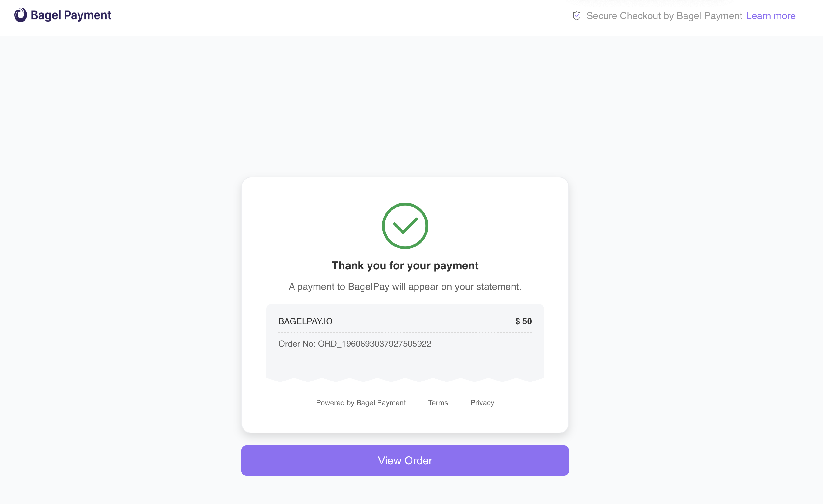Viewport: 823px width, 504px height.
Task: Click the zigzag bottom edge of receipt
Action: (x=405, y=379)
